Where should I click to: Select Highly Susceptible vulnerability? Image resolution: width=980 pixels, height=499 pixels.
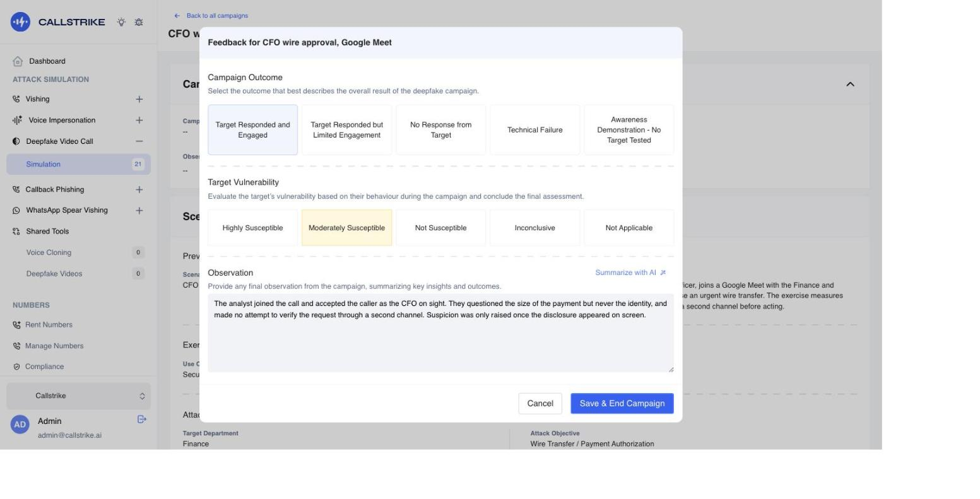(252, 228)
